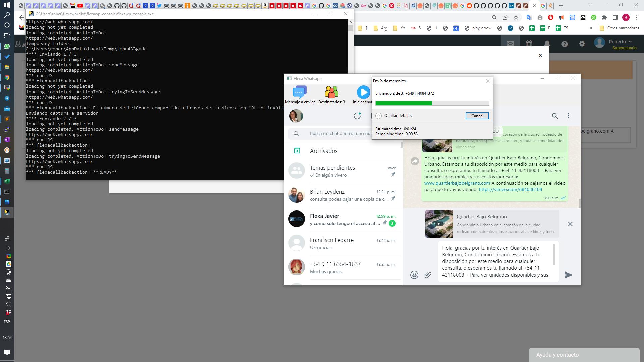644x362 pixels.
Task: Open the Windows notification center icon
Action: (x=7, y=352)
